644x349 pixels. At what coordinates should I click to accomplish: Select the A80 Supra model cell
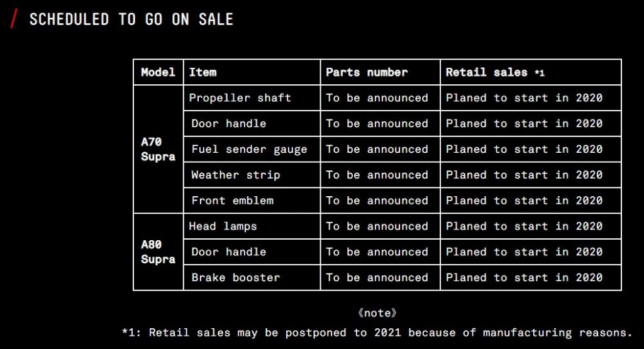(158, 252)
